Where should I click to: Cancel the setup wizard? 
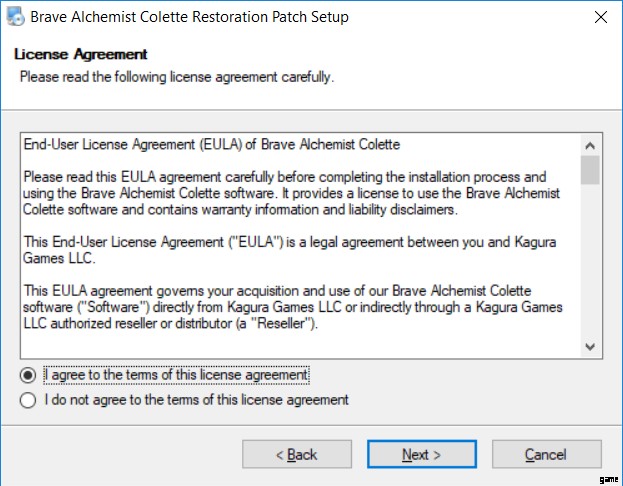click(x=545, y=455)
